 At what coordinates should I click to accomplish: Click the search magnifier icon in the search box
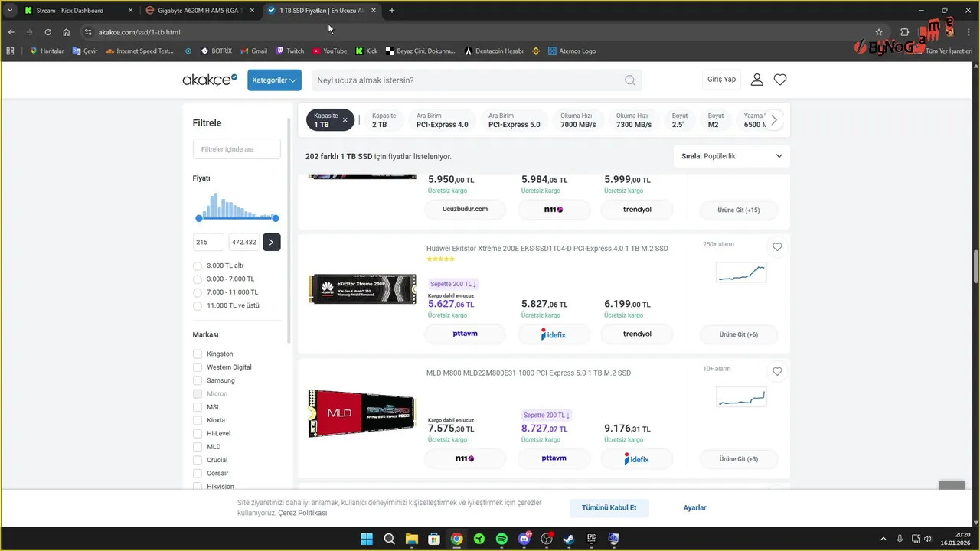tap(629, 80)
